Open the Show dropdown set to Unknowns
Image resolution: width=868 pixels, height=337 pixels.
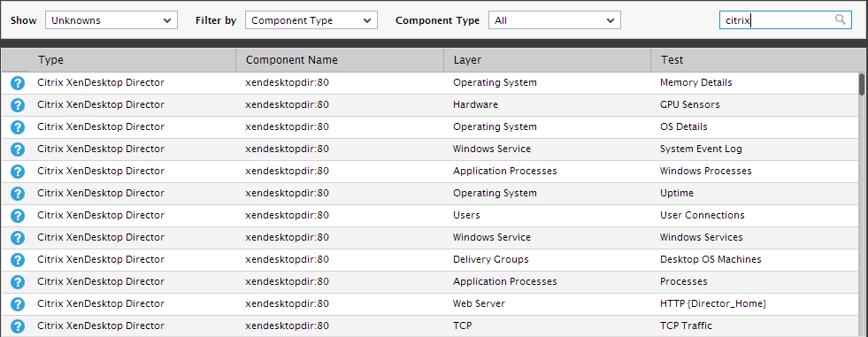111,20
